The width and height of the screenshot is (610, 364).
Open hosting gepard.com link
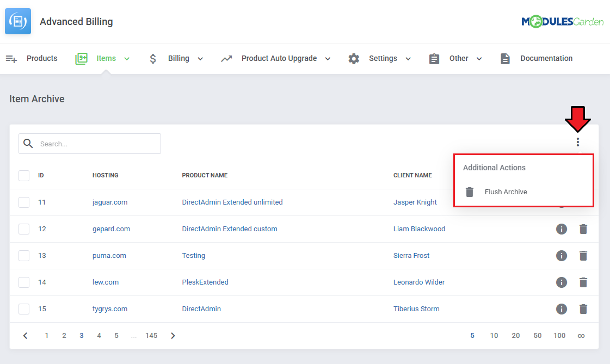click(x=111, y=229)
